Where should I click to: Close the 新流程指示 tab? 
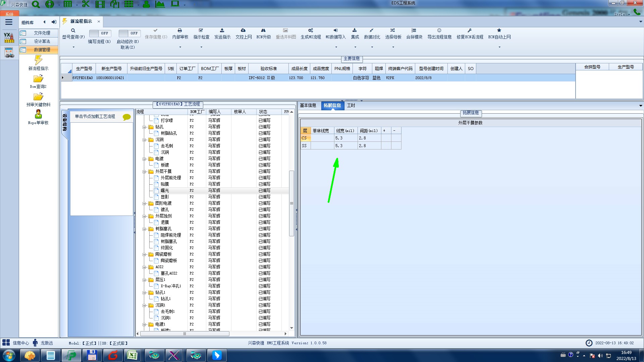click(99, 21)
